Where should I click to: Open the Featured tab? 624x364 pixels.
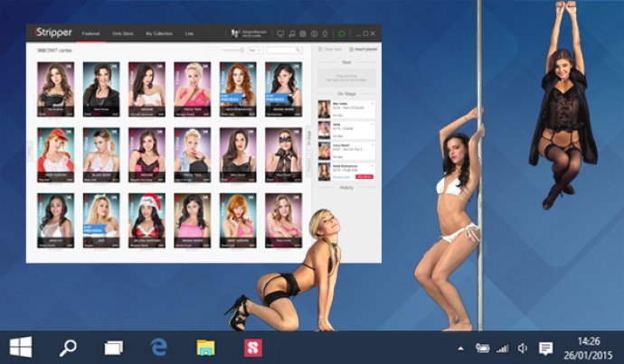point(90,33)
